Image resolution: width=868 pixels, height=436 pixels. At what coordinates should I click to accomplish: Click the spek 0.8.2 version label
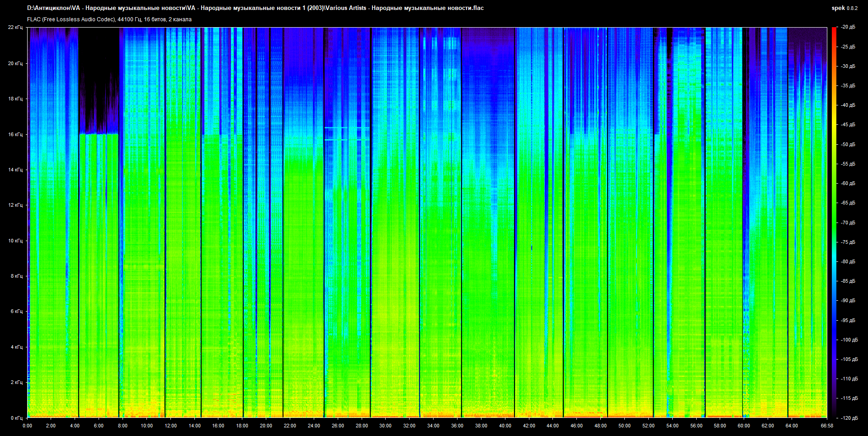(x=844, y=8)
